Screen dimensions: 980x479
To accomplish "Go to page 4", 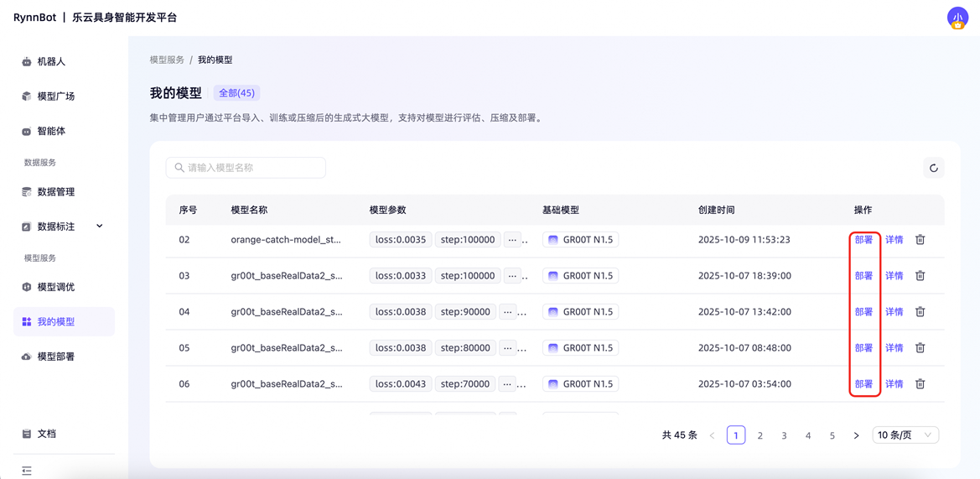I will point(808,435).
